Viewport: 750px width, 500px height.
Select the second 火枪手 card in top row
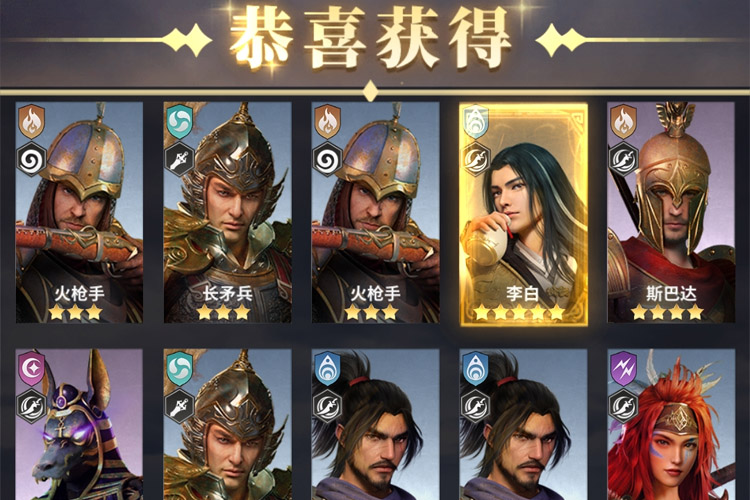tap(375, 212)
